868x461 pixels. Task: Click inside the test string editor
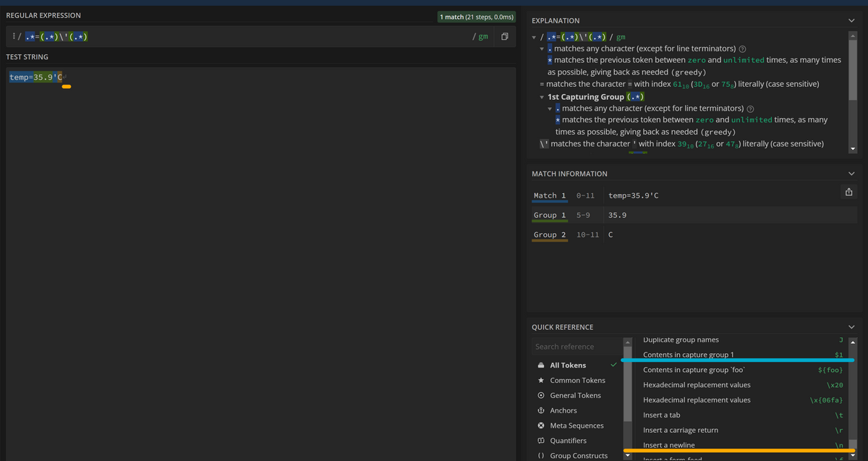coord(260,264)
